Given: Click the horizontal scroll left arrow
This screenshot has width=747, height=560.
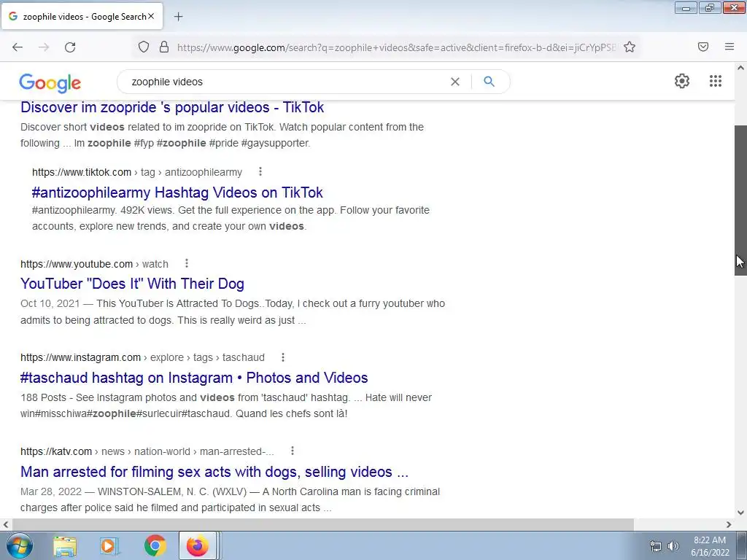Looking at the screenshot, I should (x=6, y=524).
